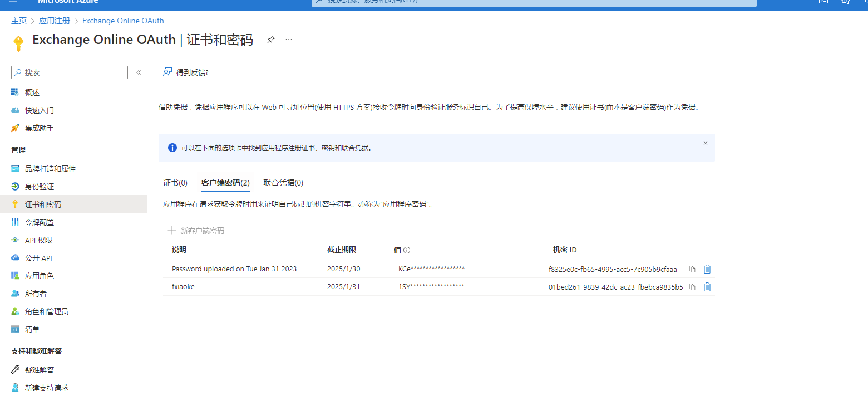The image size is (868, 405).
Task: Click the feedback person icon
Action: [167, 72]
